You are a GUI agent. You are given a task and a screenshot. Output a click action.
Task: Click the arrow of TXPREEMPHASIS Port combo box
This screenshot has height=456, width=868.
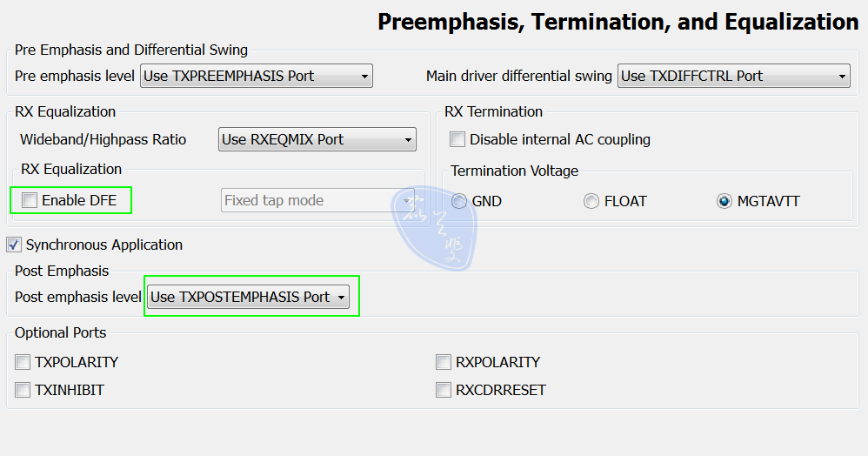point(364,77)
